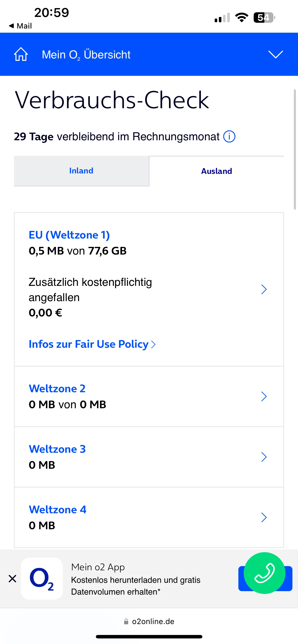The height and width of the screenshot is (644, 298).
Task: Expand the Mein O2 Übersicht dropdown chevron
Action: [x=275, y=54]
